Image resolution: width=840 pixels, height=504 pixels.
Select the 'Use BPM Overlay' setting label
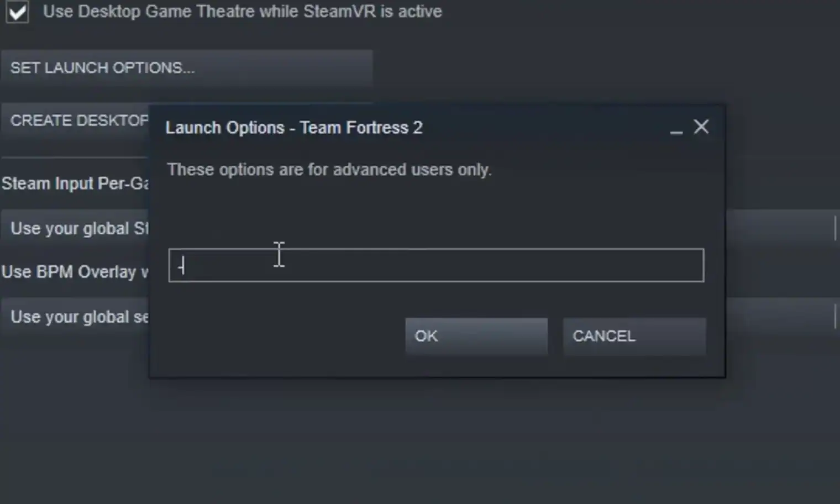click(x=75, y=272)
